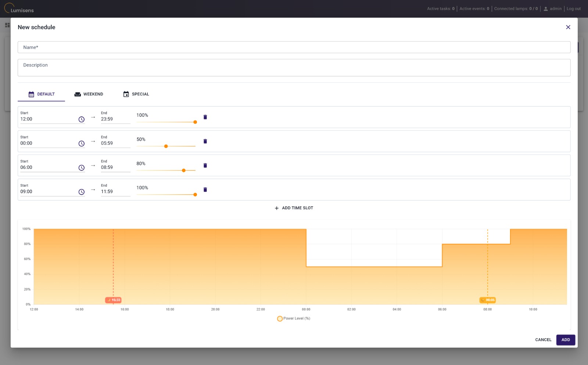Open the clock picker for 00:00 start
Viewport: 588px width, 365px height.
(x=82, y=144)
